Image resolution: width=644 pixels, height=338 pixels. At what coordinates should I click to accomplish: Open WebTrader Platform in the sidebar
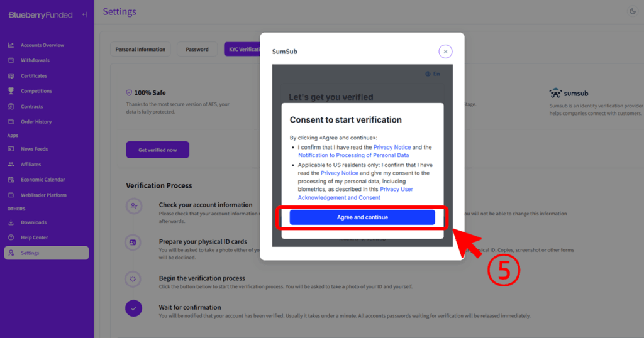43,195
